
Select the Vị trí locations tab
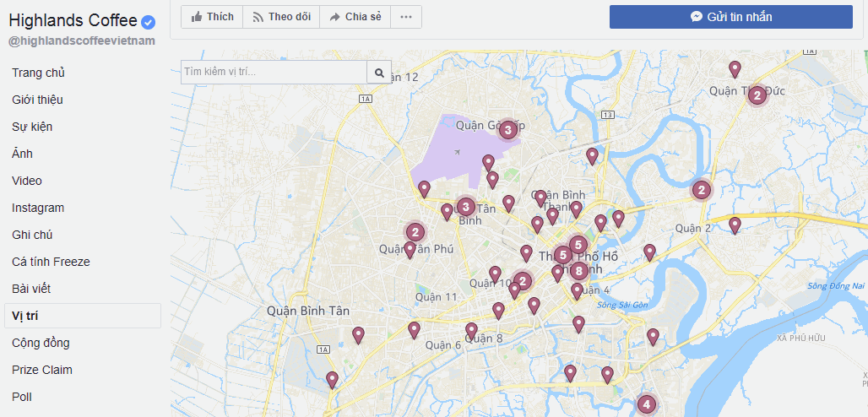pyautogui.click(x=83, y=316)
